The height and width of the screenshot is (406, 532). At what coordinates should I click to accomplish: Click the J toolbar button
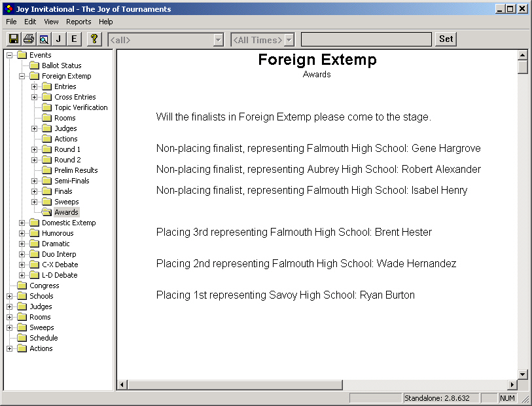click(x=58, y=39)
